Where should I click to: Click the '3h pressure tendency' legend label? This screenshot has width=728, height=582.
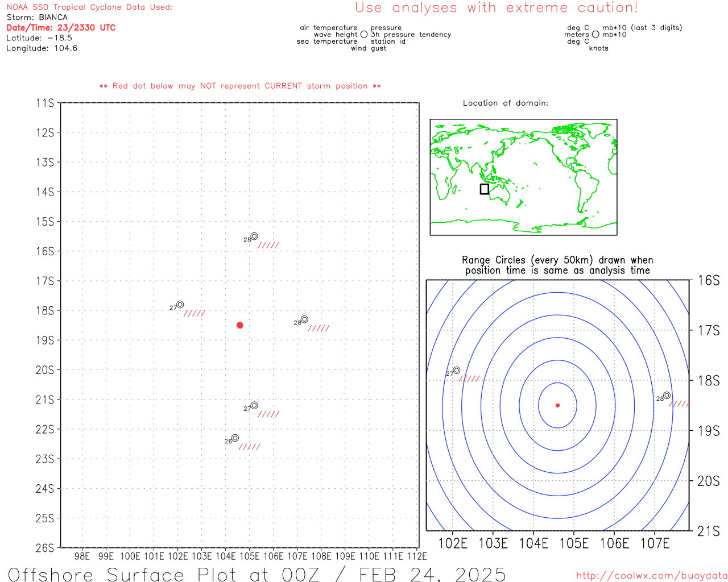click(x=411, y=35)
